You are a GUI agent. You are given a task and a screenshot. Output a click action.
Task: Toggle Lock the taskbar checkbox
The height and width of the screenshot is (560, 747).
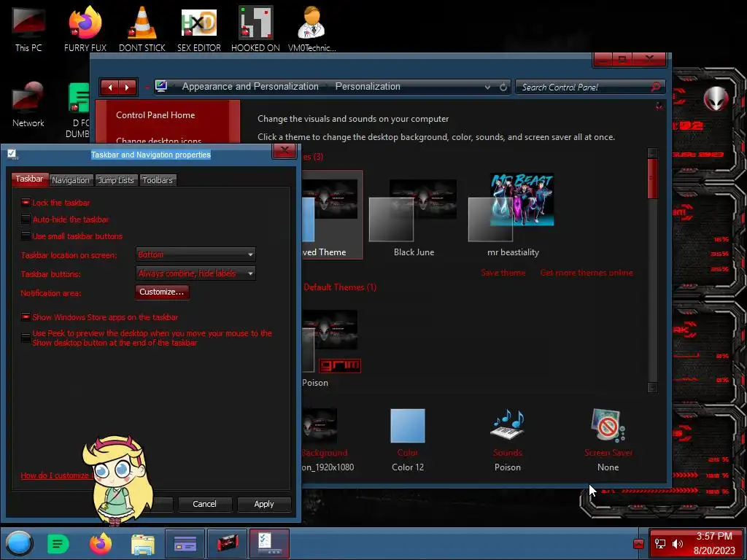click(26, 203)
